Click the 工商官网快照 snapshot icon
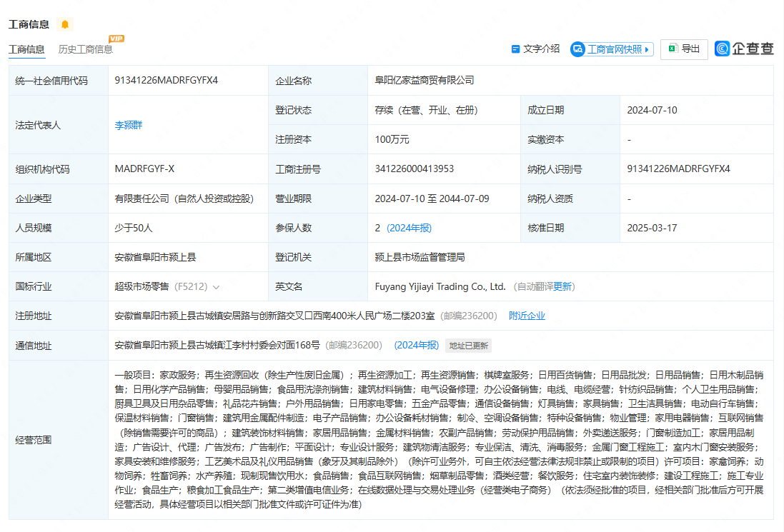This screenshot has height=532, width=784. pyautogui.click(x=577, y=49)
